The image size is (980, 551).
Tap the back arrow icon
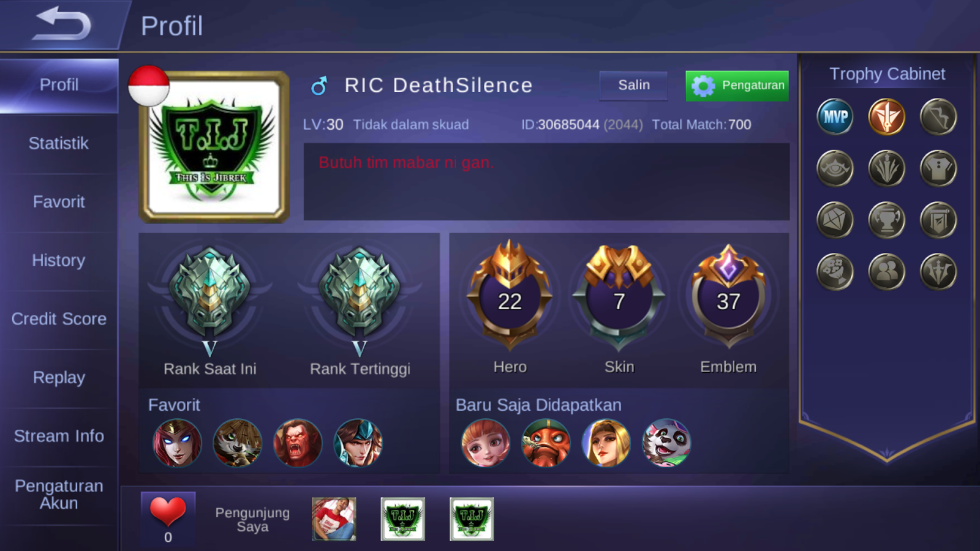[61, 23]
